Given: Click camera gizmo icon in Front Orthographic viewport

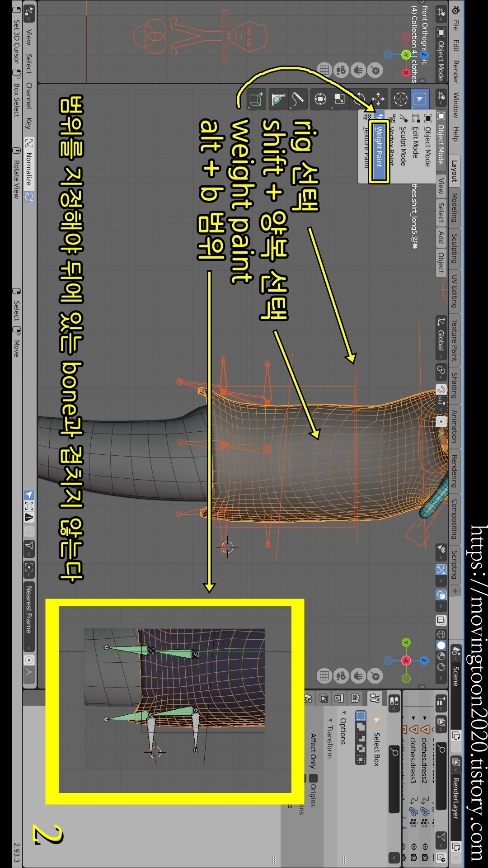Looking at the screenshot, I should tap(341, 70).
